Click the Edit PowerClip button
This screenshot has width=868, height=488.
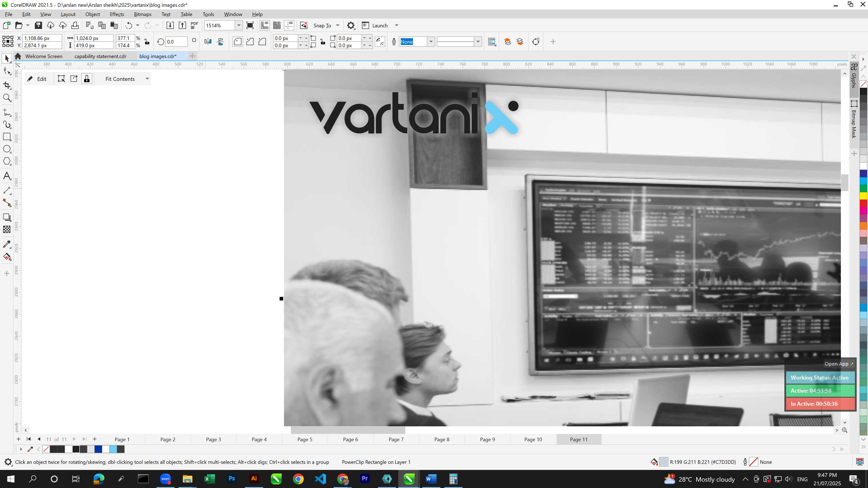37,79
